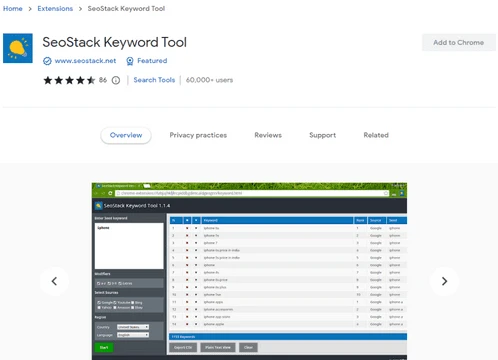
Task: Click the 60,000+ users text
Action: 209,80
